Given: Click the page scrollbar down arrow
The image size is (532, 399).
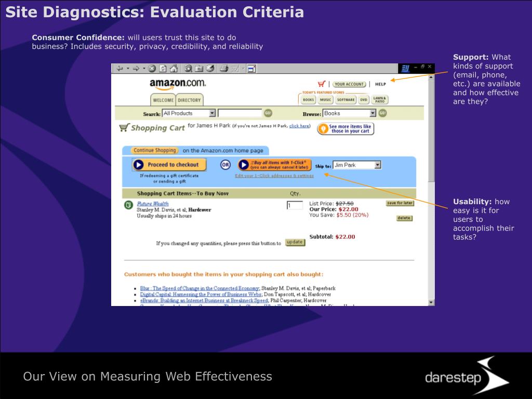Looking at the screenshot, I should pos(431,302).
